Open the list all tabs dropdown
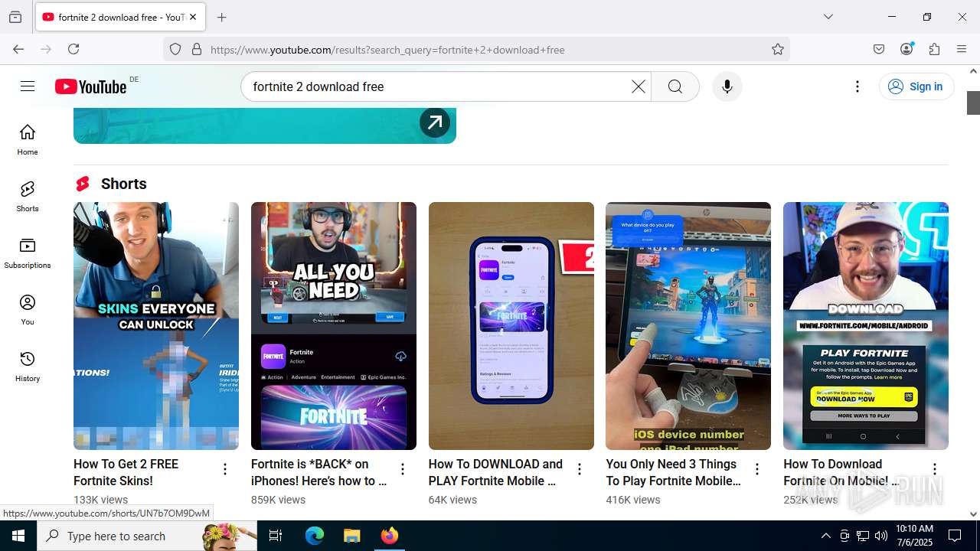The height and width of the screenshot is (551, 980). pos(828,17)
